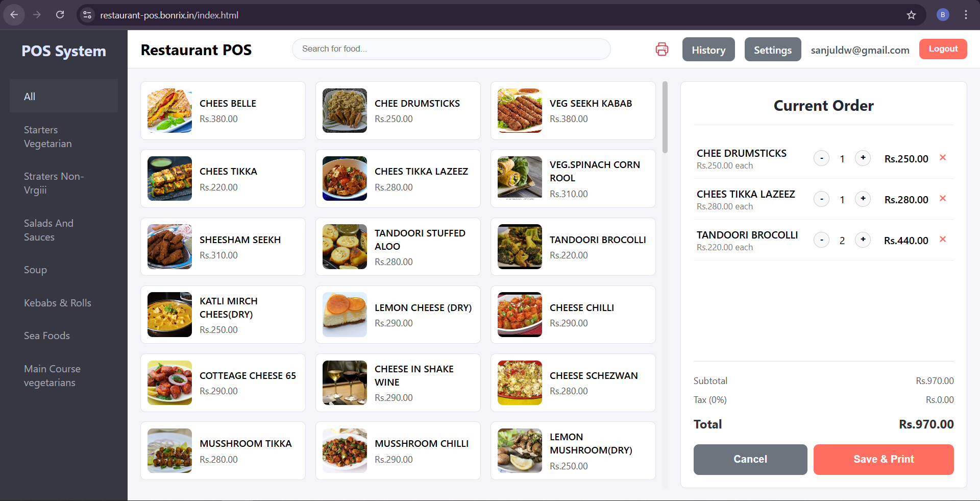Open the browser three-dot menu
This screenshot has width=980, height=501.
(x=966, y=15)
